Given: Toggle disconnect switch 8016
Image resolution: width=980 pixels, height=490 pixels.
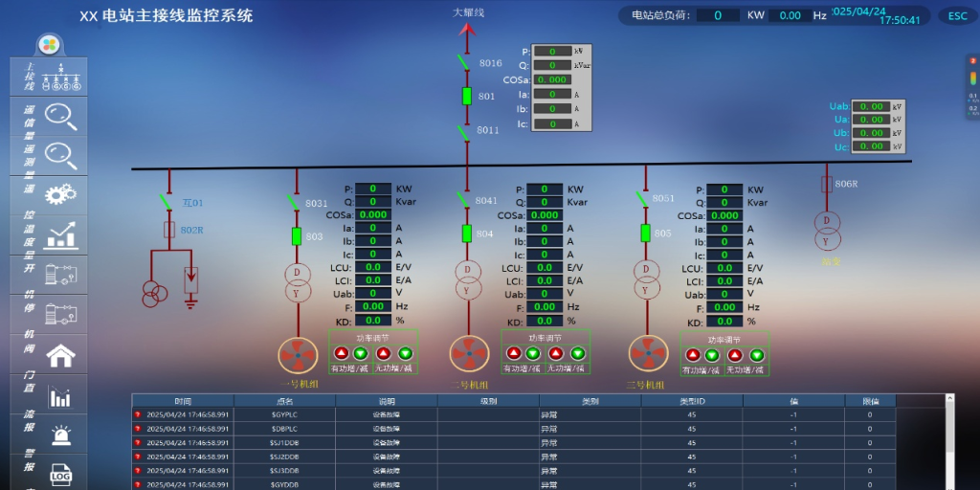Looking at the screenshot, I should click(464, 62).
